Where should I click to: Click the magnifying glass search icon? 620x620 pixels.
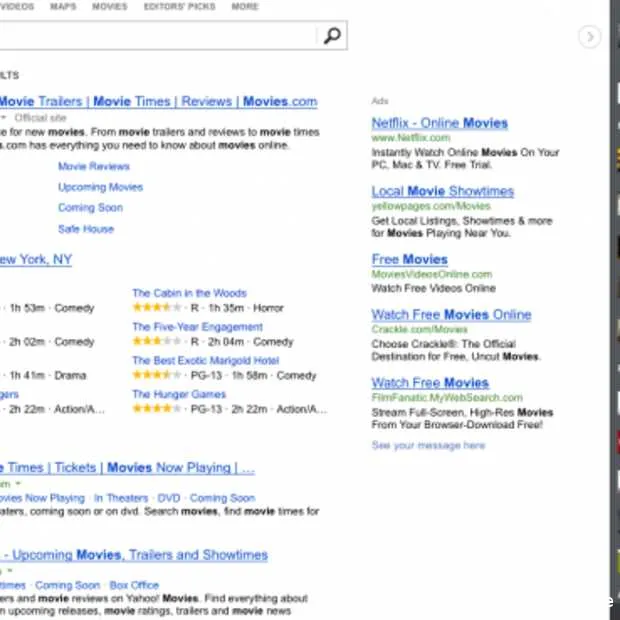332,37
